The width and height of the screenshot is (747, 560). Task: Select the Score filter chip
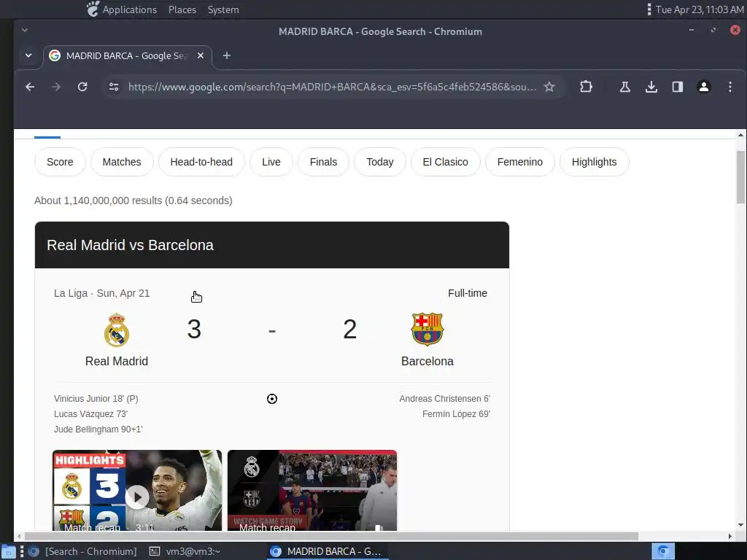[x=60, y=162]
